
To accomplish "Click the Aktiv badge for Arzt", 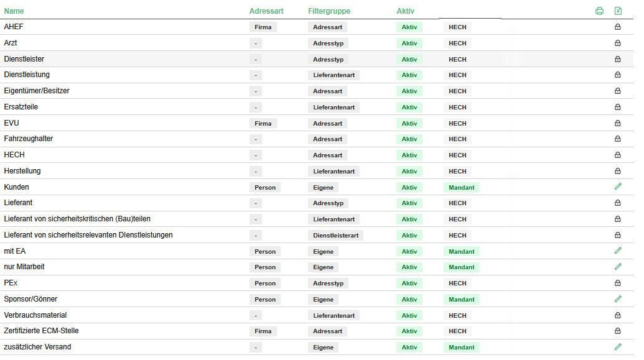I will click(409, 44).
